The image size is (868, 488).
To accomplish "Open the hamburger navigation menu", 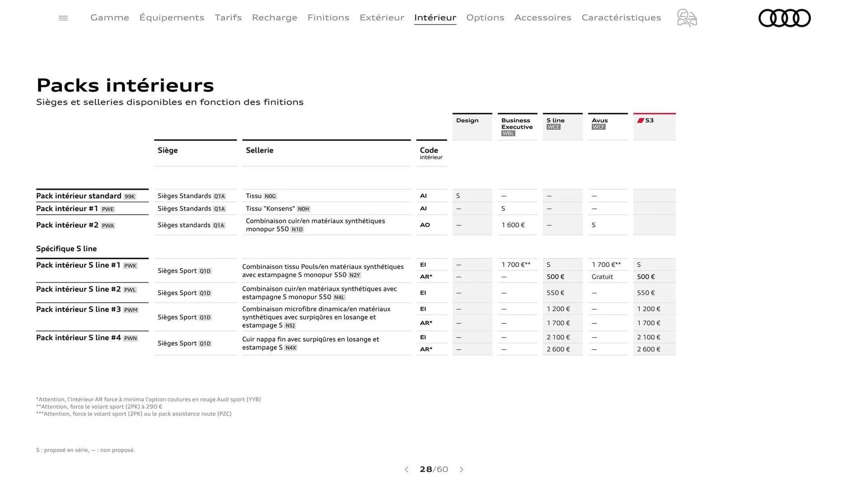I will coord(63,18).
